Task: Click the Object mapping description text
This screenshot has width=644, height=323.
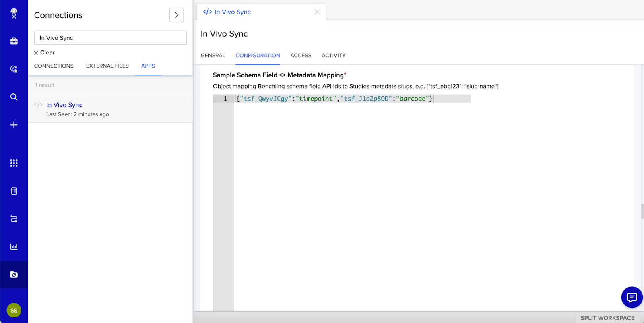Action: click(356, 86)
